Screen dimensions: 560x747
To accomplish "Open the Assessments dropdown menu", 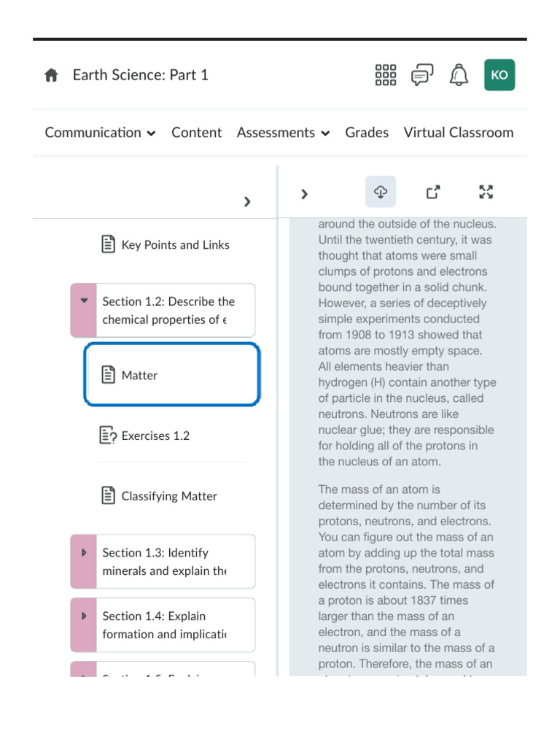I will pos(283,133).
